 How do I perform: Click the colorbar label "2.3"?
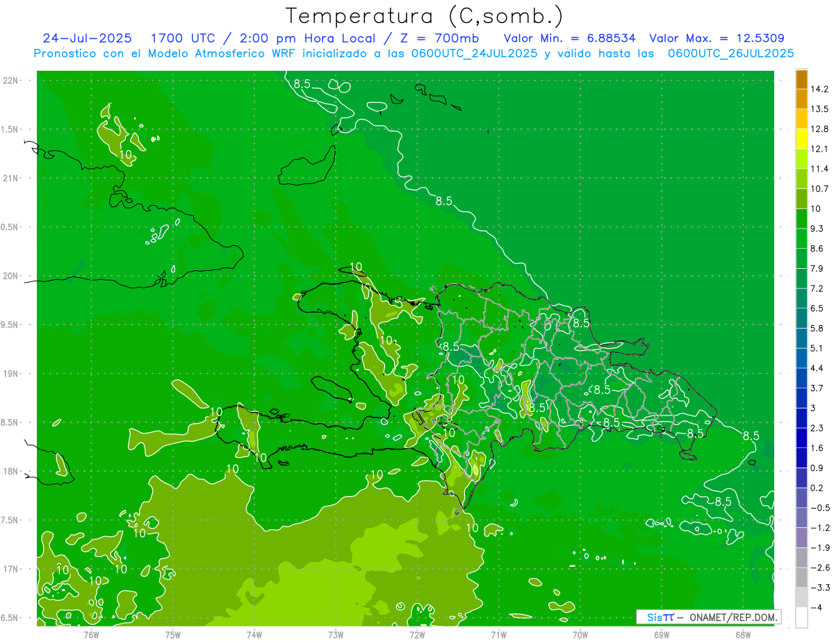[x=817, y=428]
